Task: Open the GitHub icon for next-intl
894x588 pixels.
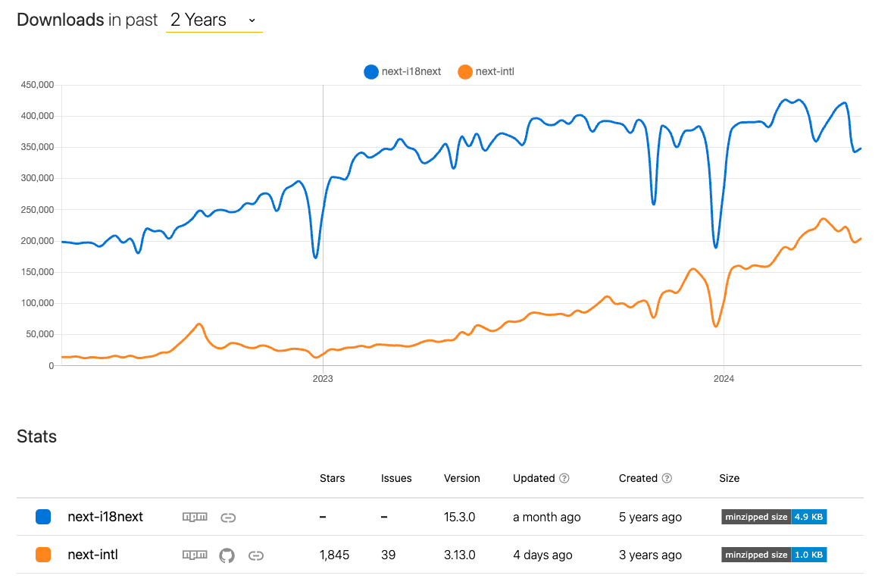Action: click(x=227, y=555)
